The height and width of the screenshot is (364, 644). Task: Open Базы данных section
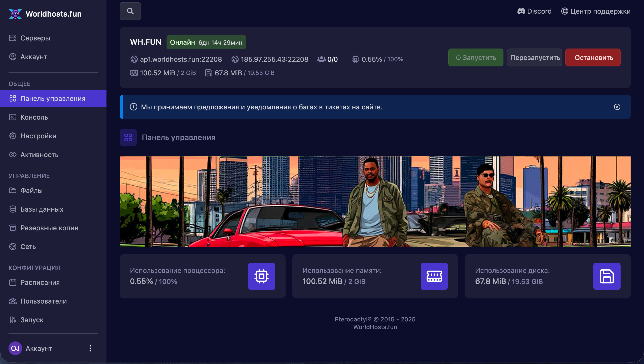[x=42, y=209]
